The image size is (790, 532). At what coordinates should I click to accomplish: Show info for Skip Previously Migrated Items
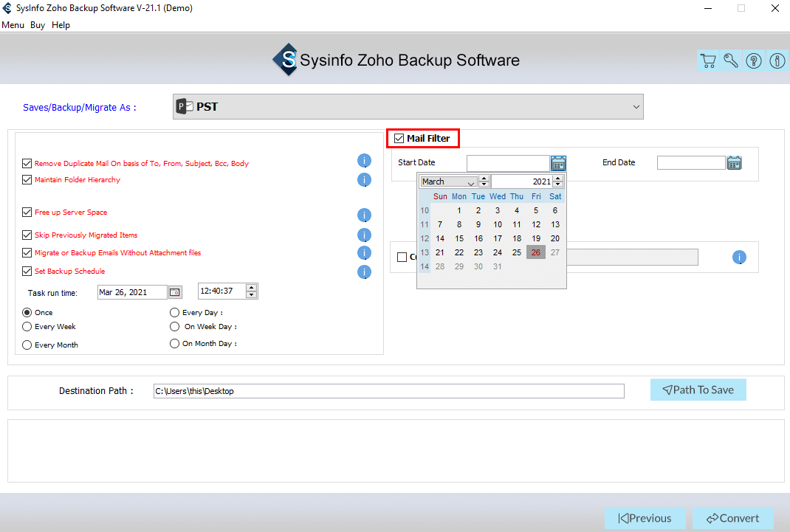coord(364,235)
